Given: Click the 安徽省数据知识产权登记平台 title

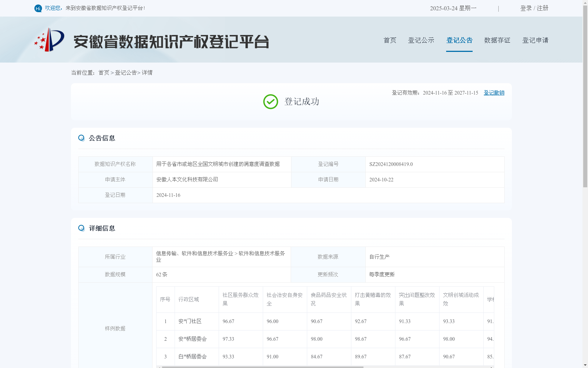Looking at the screenshot, I should (x=171, y=42).
